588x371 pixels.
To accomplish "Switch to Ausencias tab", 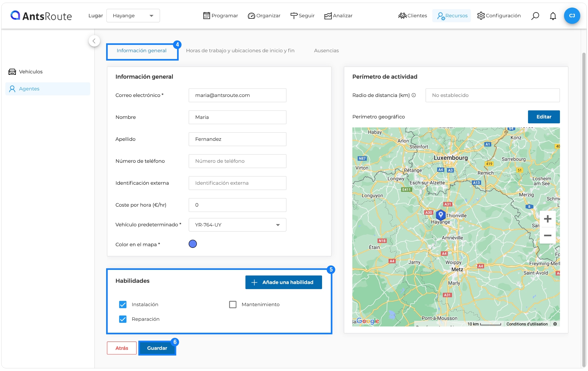I will click(326, 50).
